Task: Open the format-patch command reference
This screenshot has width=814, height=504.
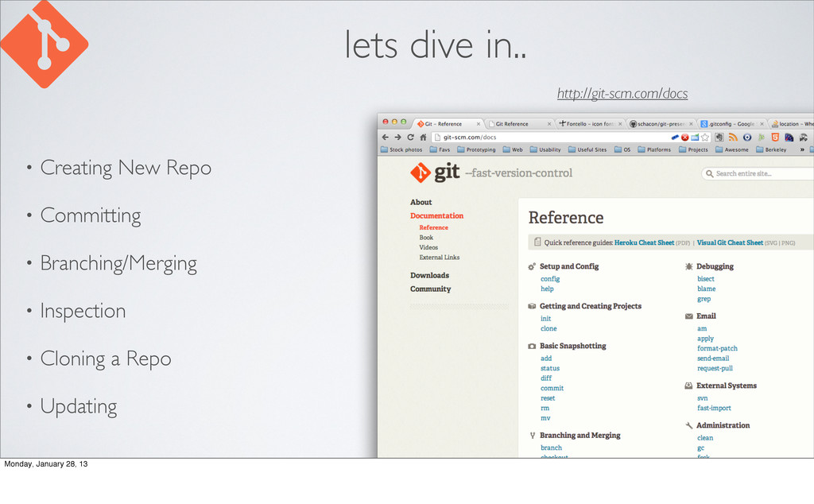Action: [717, 348]
